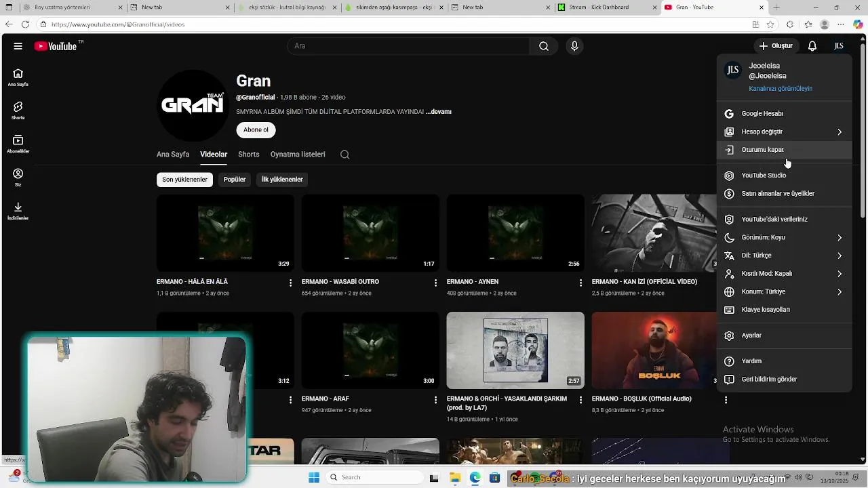Screen dimensions: 868x488
Task: Expand Hesap değiştir submenu
Action: pyautogui.click(x=785, y=131)
